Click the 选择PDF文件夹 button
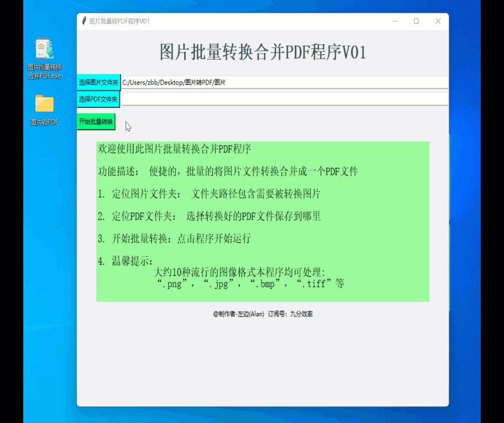Image resolution: width=504 pixels, height=423 pixels. coord(98,99)
